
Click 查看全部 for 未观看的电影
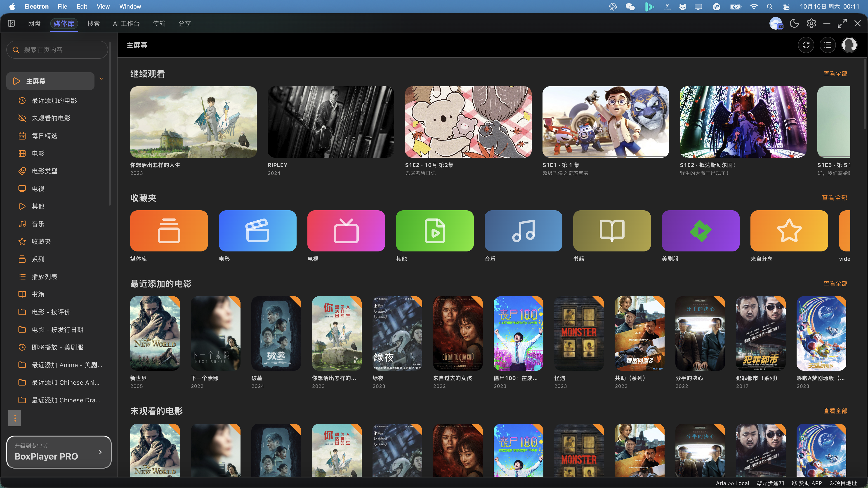(835, 411)
